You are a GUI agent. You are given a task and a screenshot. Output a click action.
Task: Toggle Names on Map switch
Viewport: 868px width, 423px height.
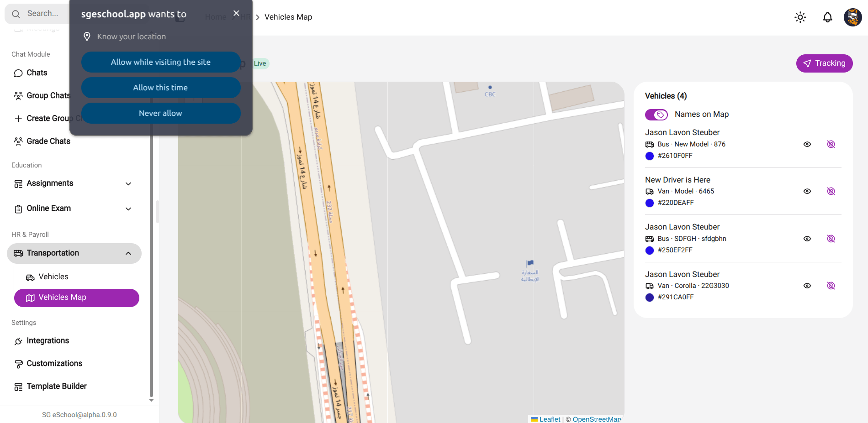(656, 115)
